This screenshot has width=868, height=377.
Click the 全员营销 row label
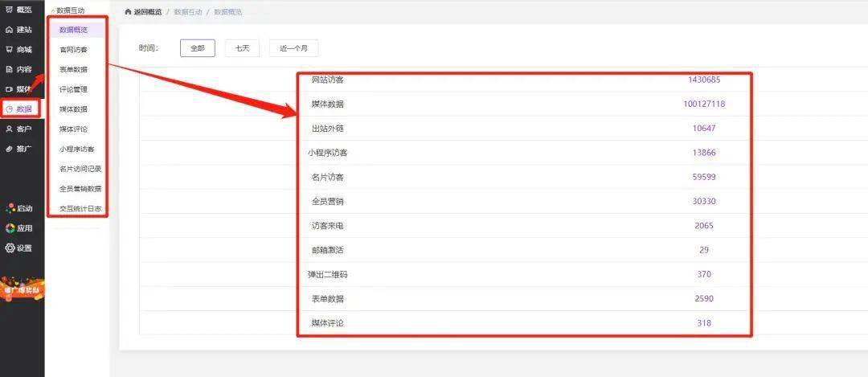[328, 202]
